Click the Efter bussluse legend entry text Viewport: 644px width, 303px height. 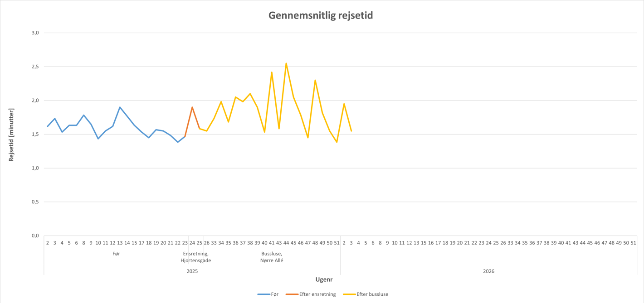pyautogui.click(x=372, y=294)
